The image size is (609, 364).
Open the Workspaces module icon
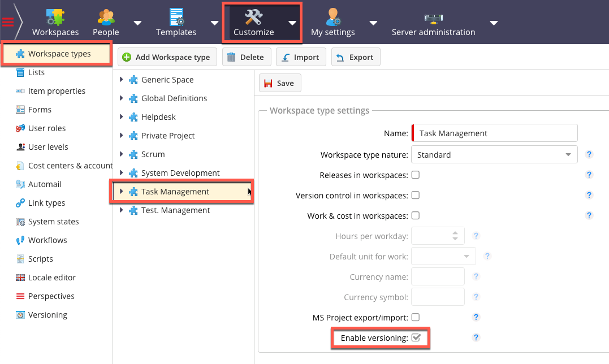click(55, 17)
